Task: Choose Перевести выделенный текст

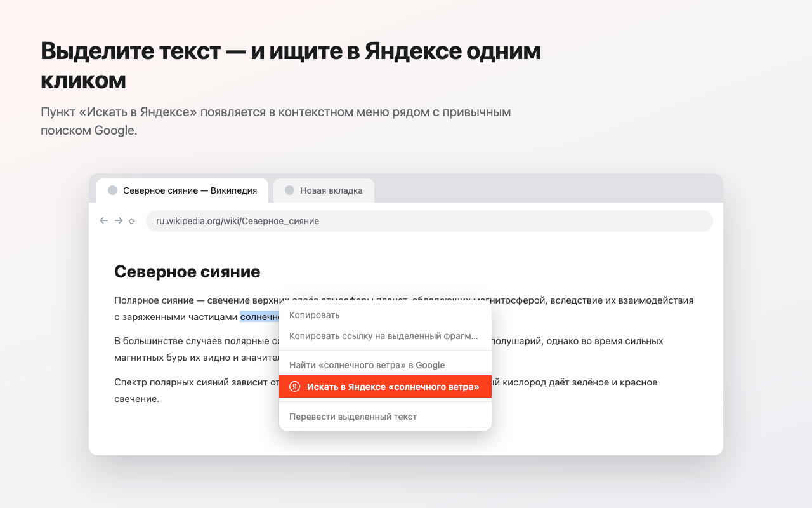Action: [x=385, y=417]
